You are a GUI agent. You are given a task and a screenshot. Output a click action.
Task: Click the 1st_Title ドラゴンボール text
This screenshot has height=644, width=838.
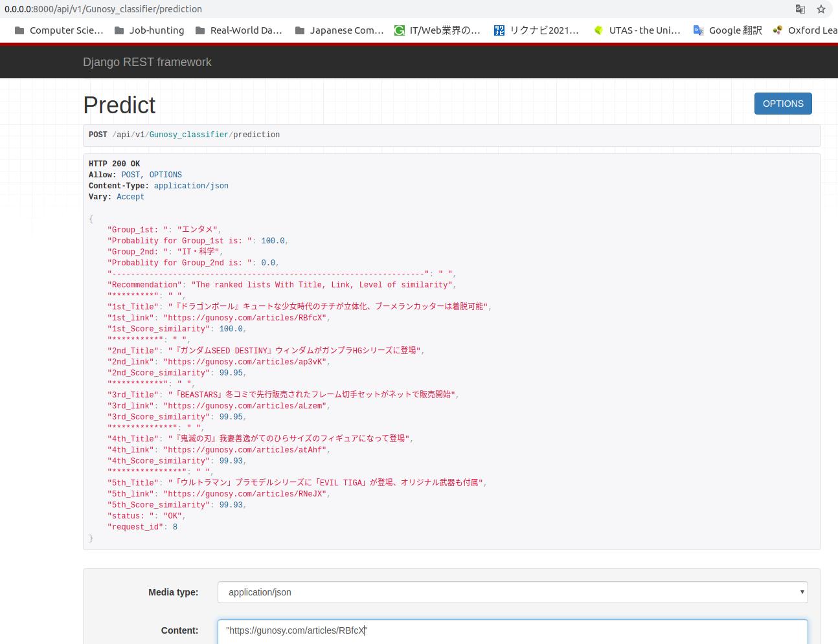coord(328,307)
